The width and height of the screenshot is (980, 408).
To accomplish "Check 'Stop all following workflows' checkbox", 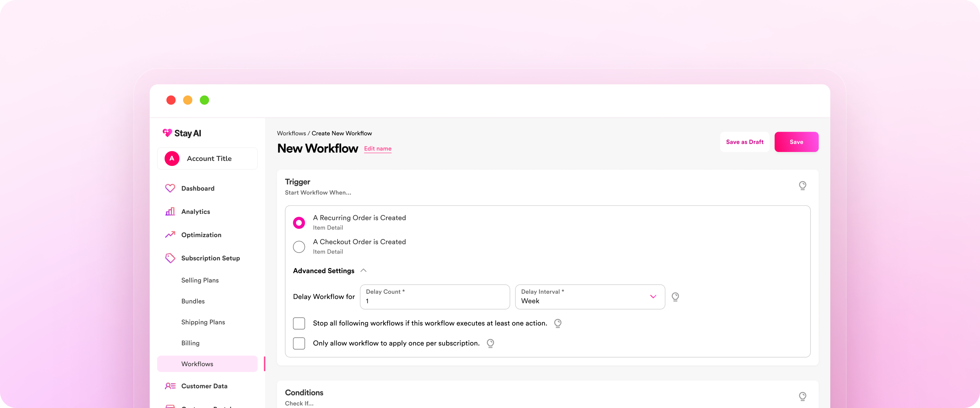I will [x=299, y=323].
